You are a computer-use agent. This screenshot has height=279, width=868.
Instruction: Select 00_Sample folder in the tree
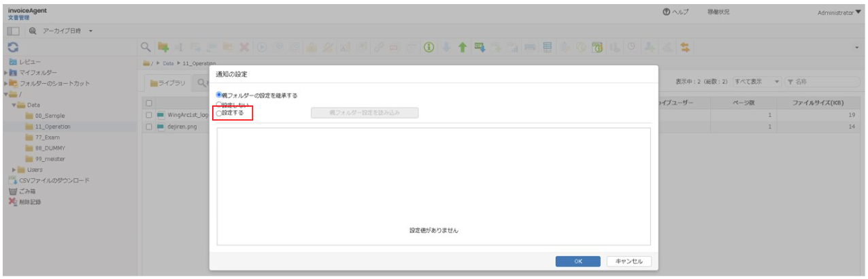coord(44,116)
